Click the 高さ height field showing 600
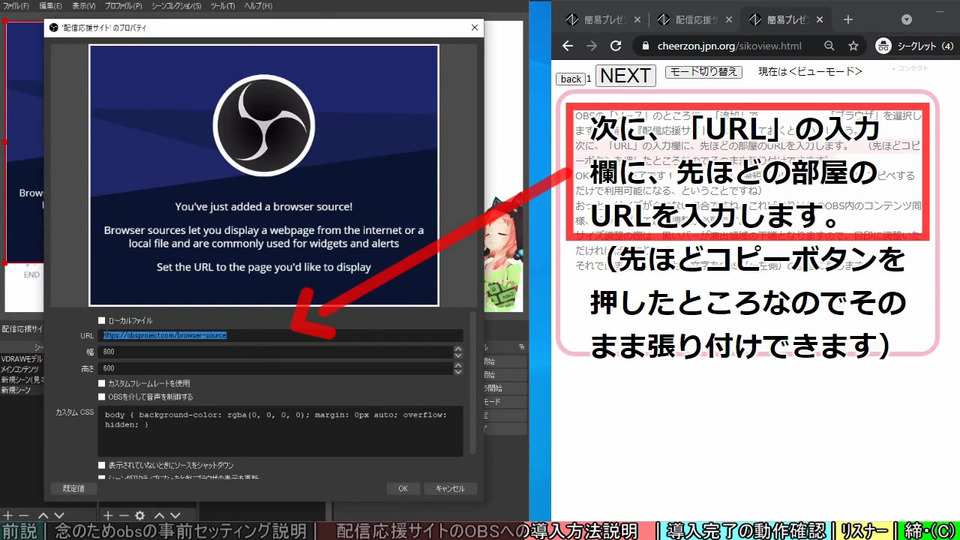 [x=276, y=369]
